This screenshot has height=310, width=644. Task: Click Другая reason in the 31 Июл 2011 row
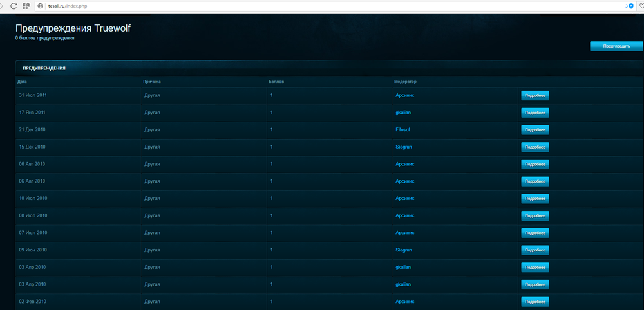click(152, 95)
